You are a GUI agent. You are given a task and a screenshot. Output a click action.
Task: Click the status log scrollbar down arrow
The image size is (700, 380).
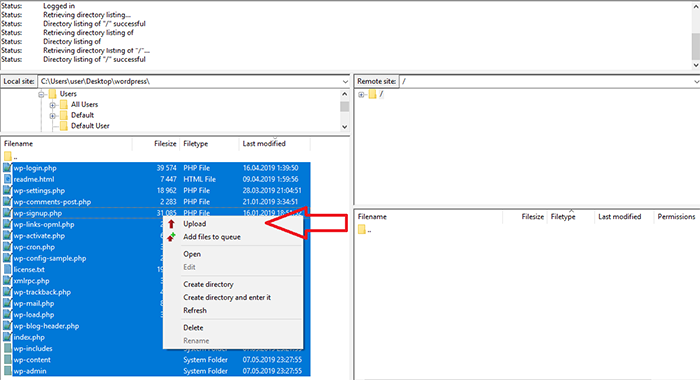pos(696,65)
